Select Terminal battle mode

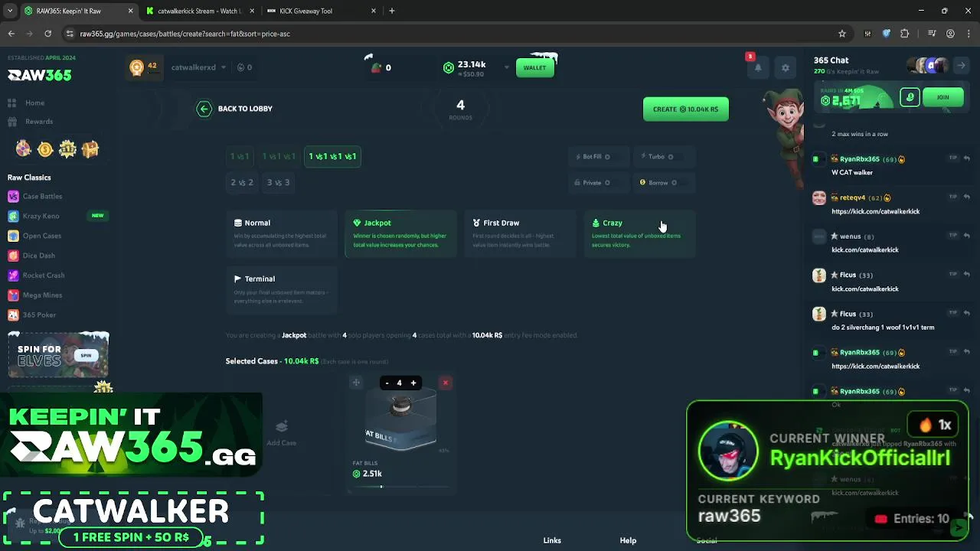[x=281, y=289]
